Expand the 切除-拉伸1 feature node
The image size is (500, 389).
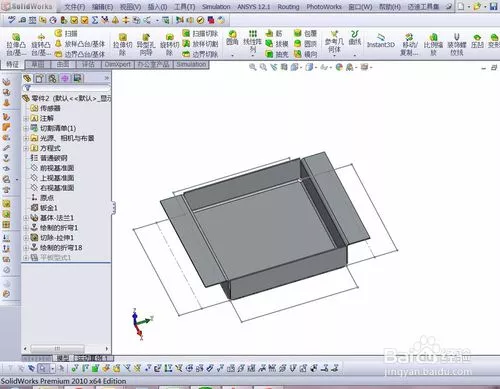coord(26,238)
